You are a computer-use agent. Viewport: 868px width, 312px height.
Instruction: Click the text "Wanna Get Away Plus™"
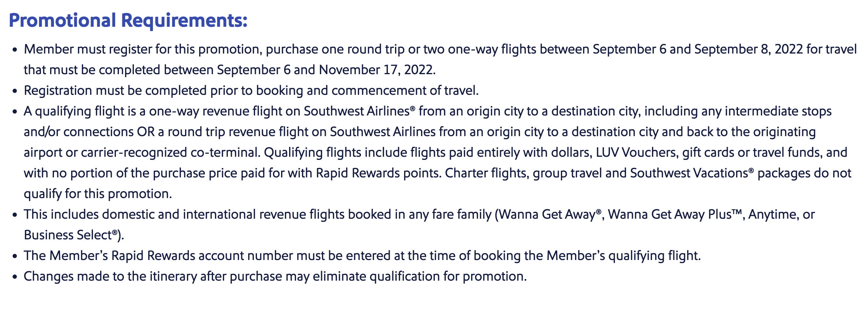coord(675,214)
